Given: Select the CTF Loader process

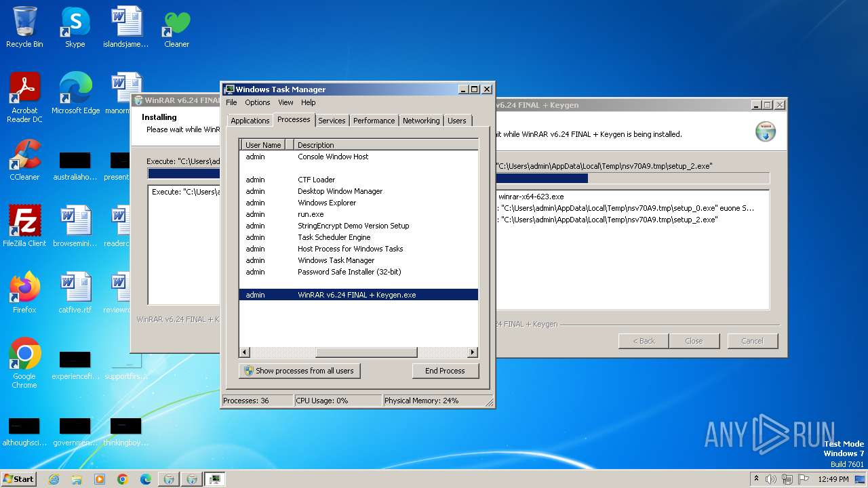Looking at the screenshot, I should tap(359, 180).
